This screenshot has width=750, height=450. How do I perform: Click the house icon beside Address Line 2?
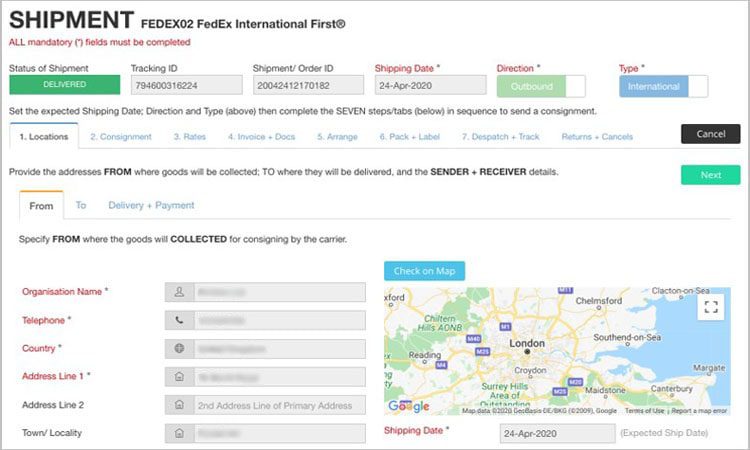tap(179, 405)
